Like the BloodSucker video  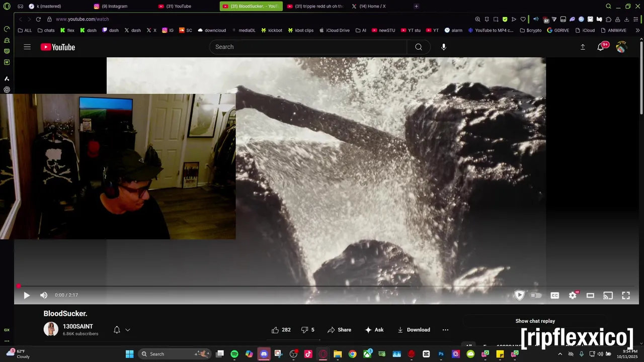(x=281, y=330)
